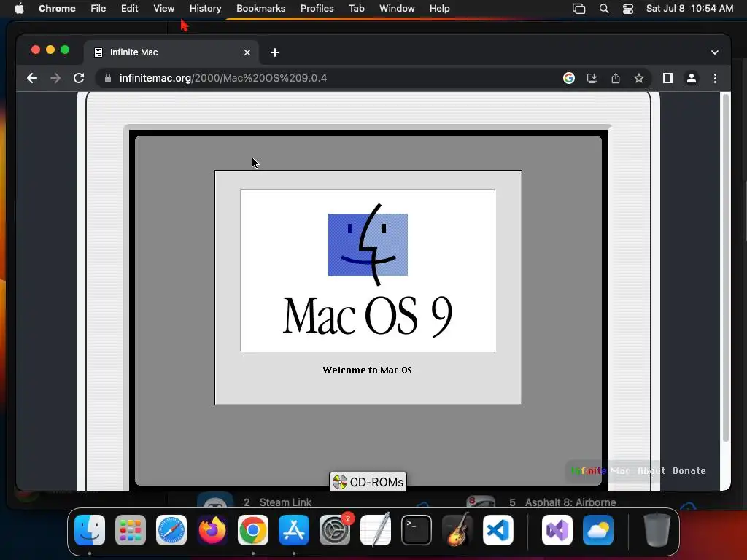Go back using the browser back arrow
Viewport: 747px width, 560px height.
coord(32,78)
